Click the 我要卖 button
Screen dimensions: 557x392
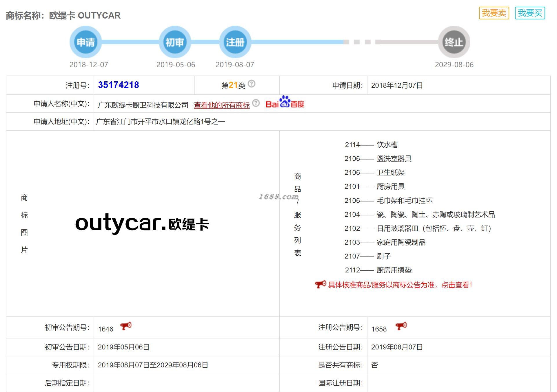pos(494,13)
